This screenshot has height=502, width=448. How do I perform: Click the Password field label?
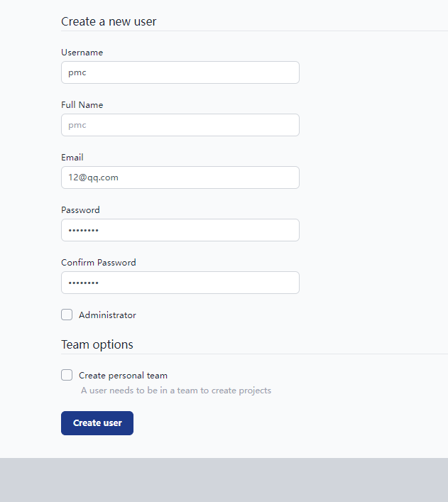click(80, 210)
